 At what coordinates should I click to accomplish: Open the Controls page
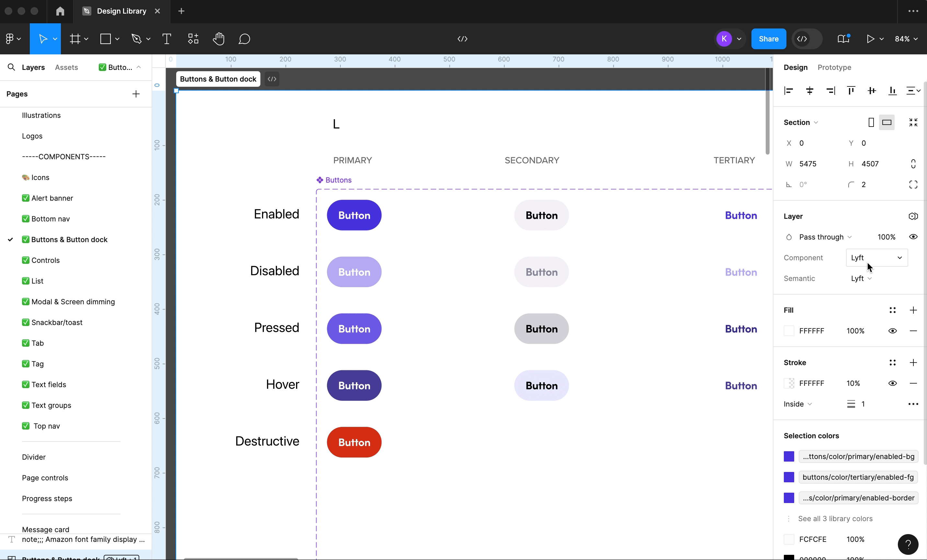pos(46,260)
